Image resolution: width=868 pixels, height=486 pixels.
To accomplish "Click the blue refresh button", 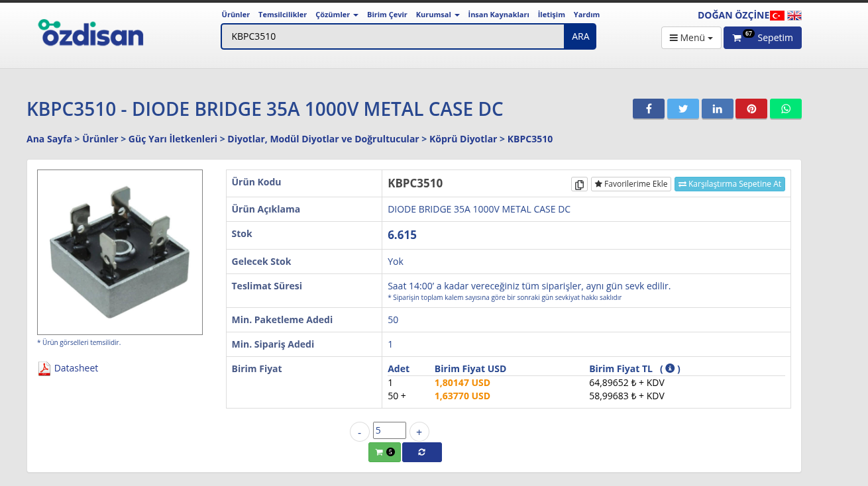I will coord(421,452).
